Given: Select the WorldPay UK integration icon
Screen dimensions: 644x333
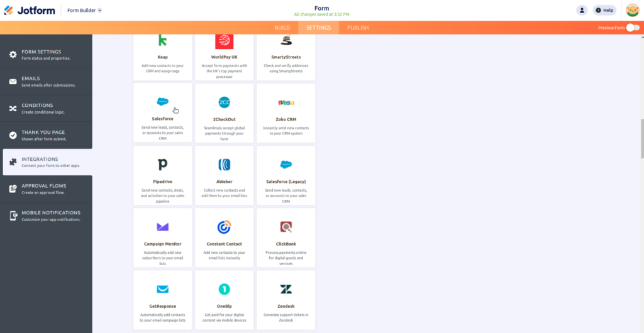Looking at the screenshot, I should (x=225, y=41).
